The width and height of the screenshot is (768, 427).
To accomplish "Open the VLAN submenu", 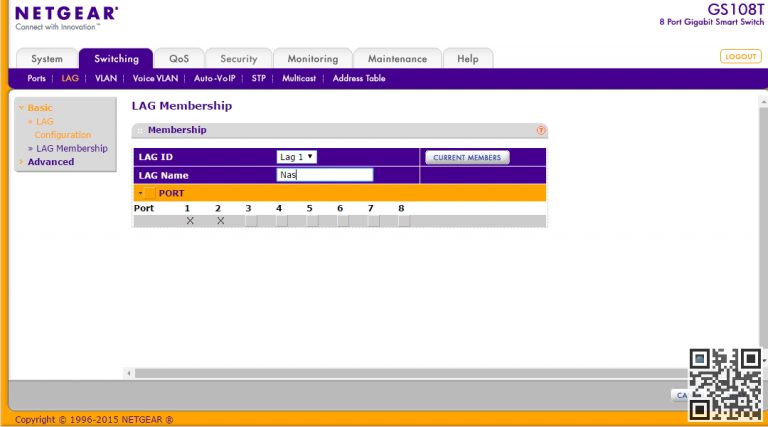I will 105,78.
